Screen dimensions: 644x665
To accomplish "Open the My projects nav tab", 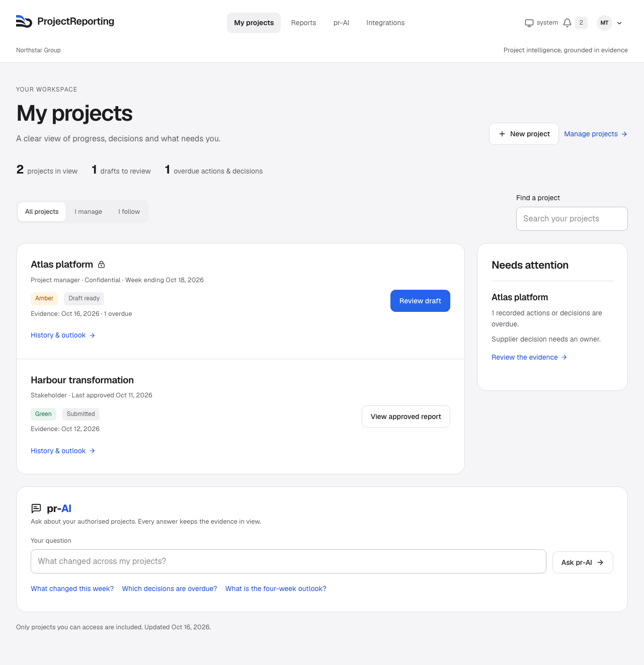I will pos(254,23).
